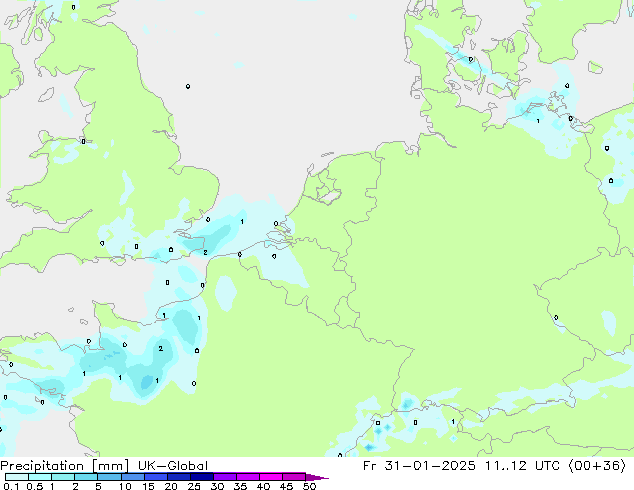Click the 0.1–0.5 mm palest legend swatch
The height and width of the screenshot is (490, 634).
[17, 477]
